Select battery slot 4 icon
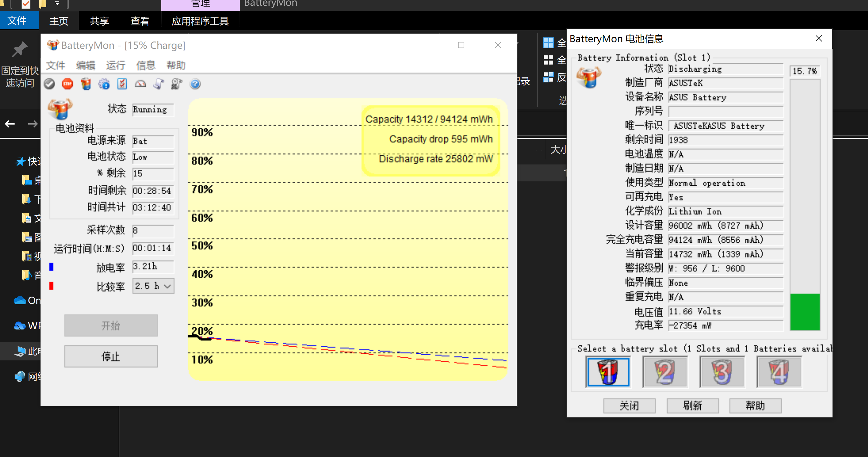 click(779, 372)
